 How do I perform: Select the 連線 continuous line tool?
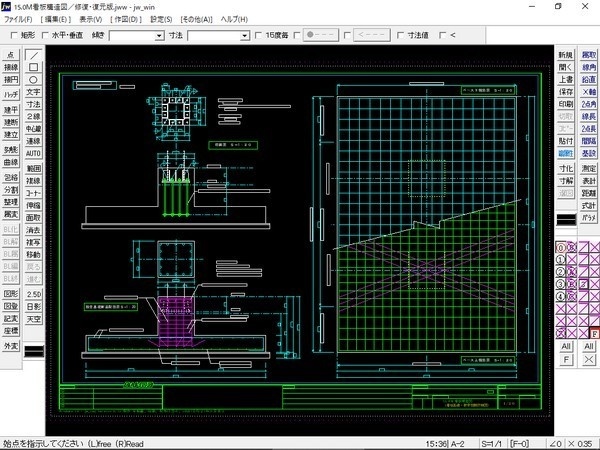pos(33,141)
